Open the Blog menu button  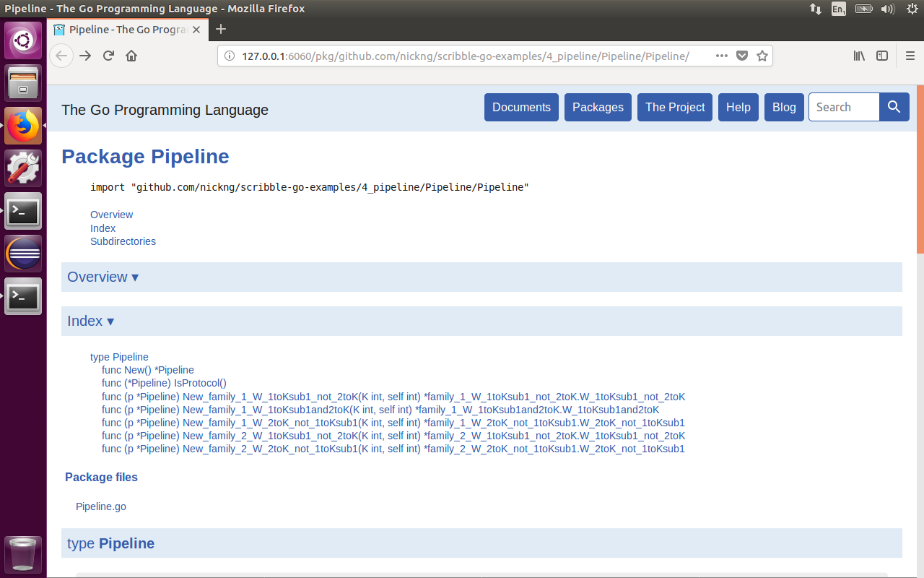coord(784,107)
